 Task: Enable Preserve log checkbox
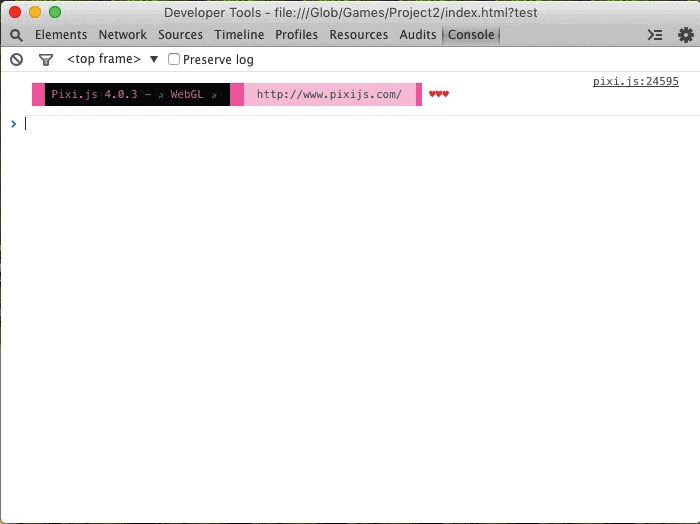tap(174, 60)
